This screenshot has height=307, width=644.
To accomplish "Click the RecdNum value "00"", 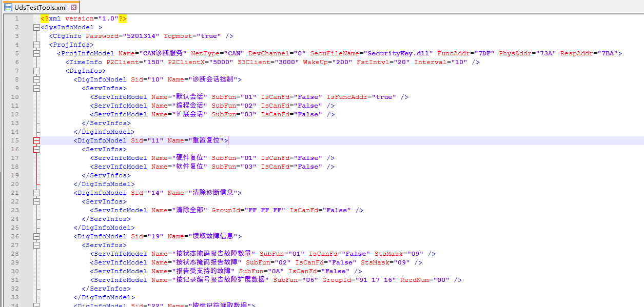I will click(x=441, y=280).
